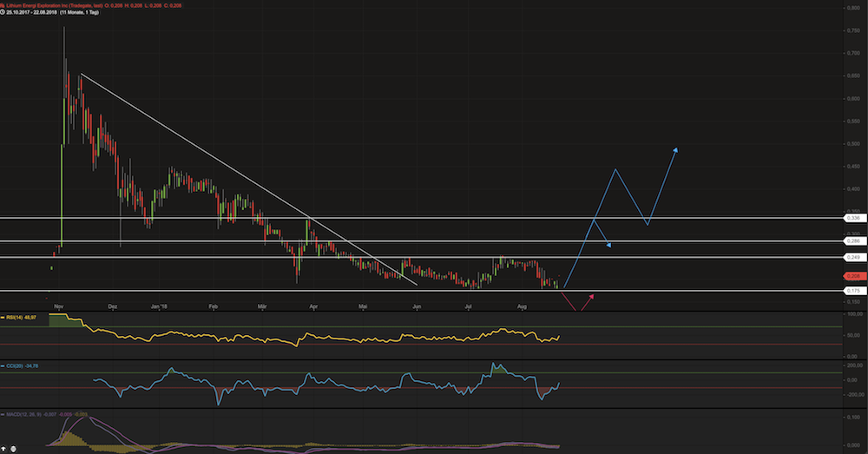Screen dimensions: 868x454
Task: Click the Aug label on time axis
Action: (x=522, y=306)
